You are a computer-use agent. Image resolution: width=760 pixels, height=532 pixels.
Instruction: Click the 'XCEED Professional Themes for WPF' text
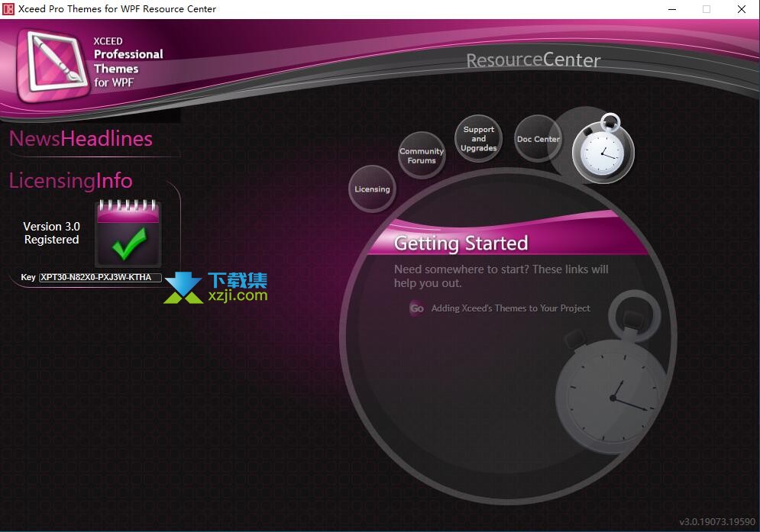pyautogui.click(x=128, y=62)
